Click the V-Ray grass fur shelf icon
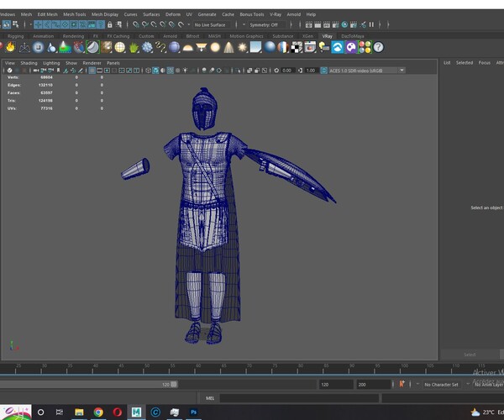The image size is (504, 420). (x=134, y=47)
